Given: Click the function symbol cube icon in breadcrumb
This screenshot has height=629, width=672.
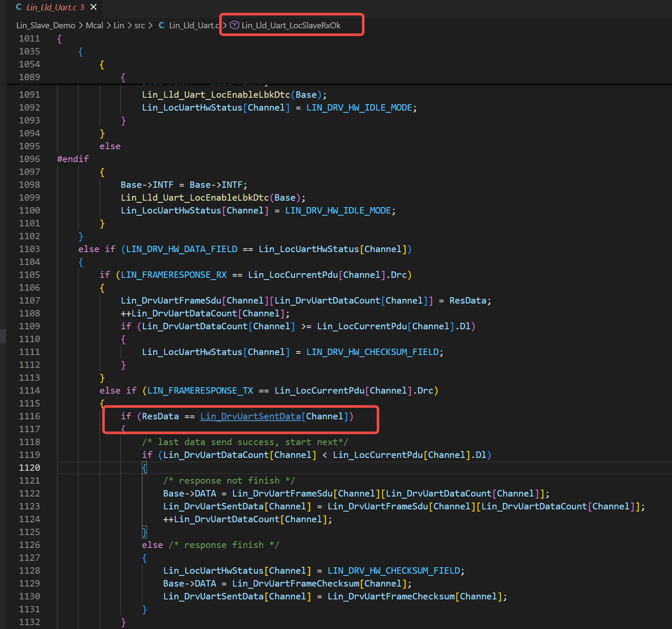Looking at the screenshot, I should (x=234, y=25).
